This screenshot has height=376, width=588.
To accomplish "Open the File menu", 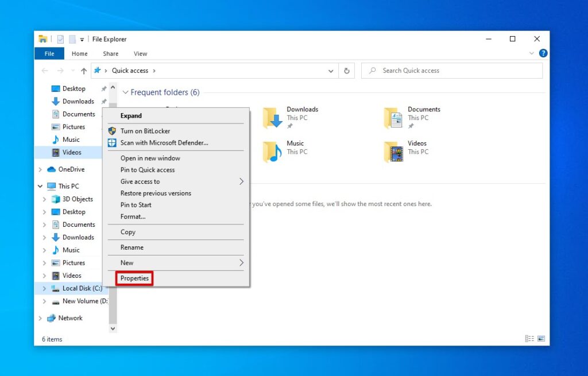I will coord(49,53).
